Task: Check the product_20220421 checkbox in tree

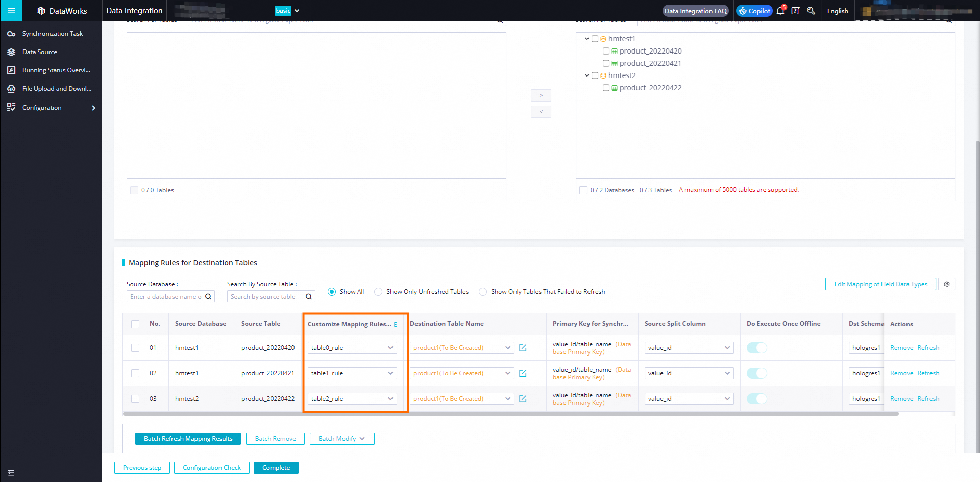Action: [606, 63]
